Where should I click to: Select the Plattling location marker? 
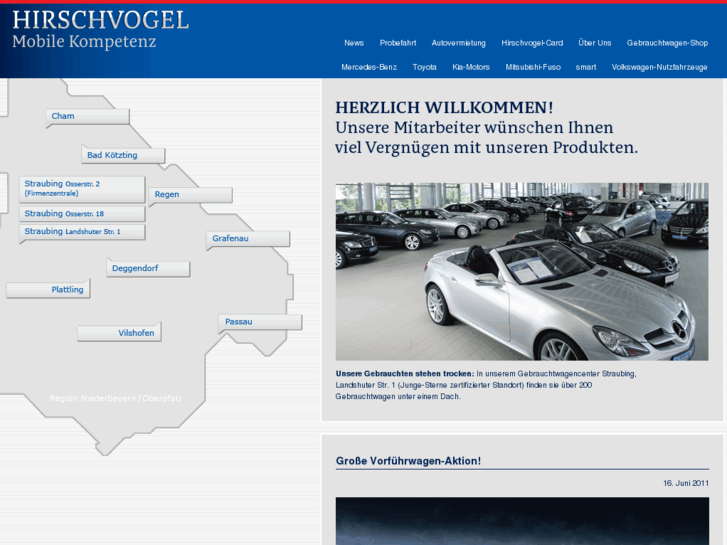point(48,290)
